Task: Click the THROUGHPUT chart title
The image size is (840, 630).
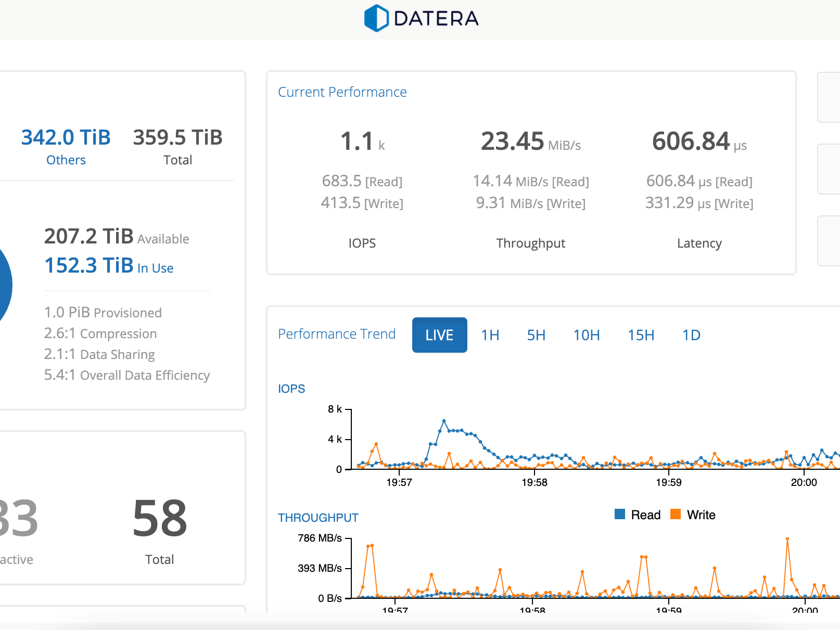Action: (x=318, y=518)
